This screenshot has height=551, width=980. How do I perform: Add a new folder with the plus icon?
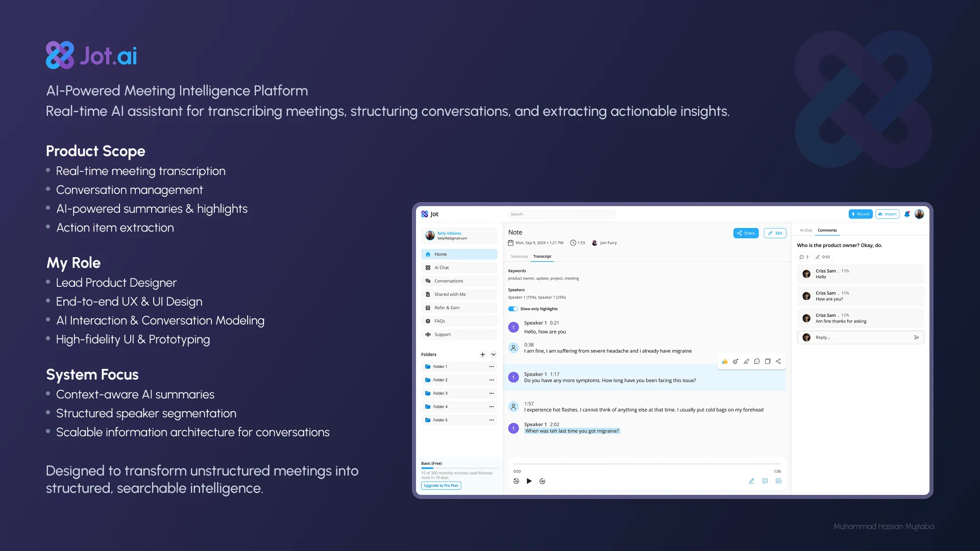tap(482, 355)
